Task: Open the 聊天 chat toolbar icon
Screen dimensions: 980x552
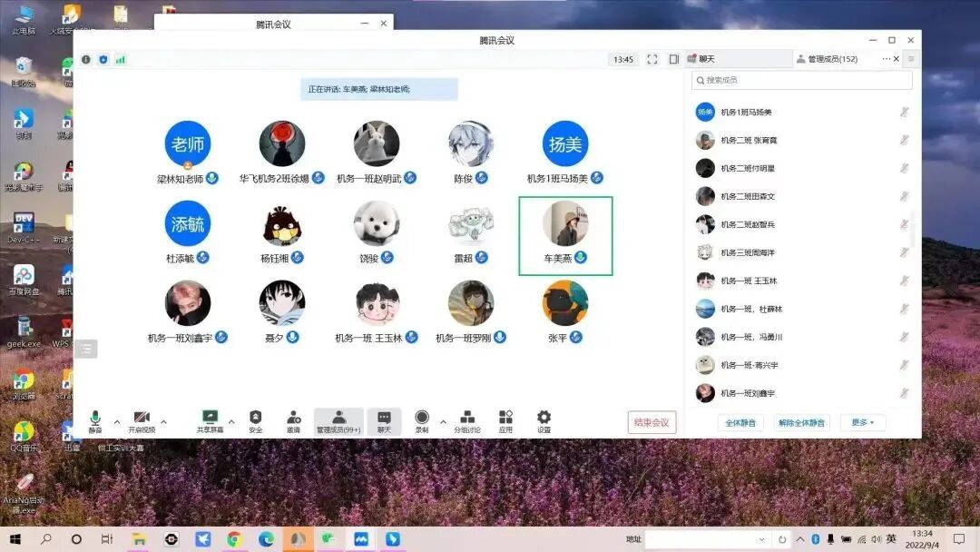Action: 385,421
